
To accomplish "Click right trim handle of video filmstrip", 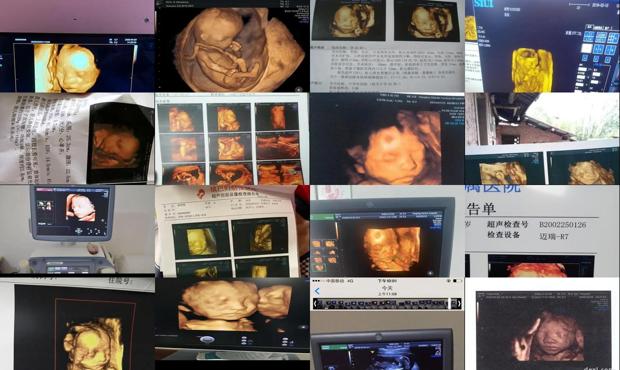I will click(x=459, y=304).
